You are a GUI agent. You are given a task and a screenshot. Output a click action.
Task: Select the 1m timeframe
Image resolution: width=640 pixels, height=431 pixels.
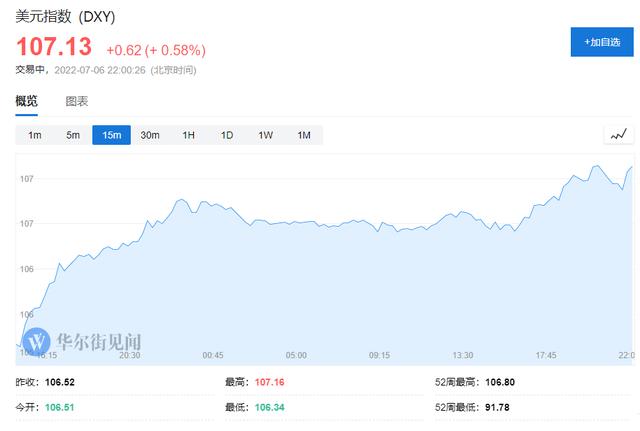coord(35,135)
